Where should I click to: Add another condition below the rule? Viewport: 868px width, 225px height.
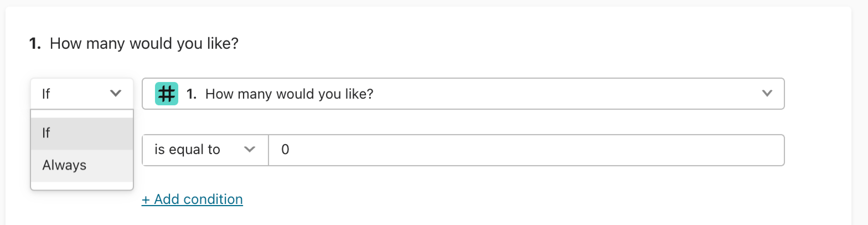click(x=192, y=199)
